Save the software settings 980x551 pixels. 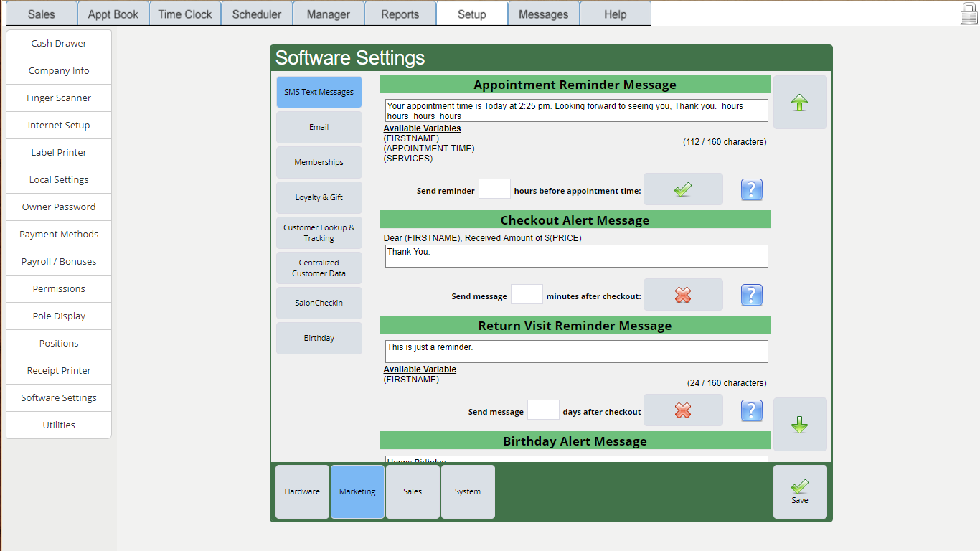(x=800, y=491)
